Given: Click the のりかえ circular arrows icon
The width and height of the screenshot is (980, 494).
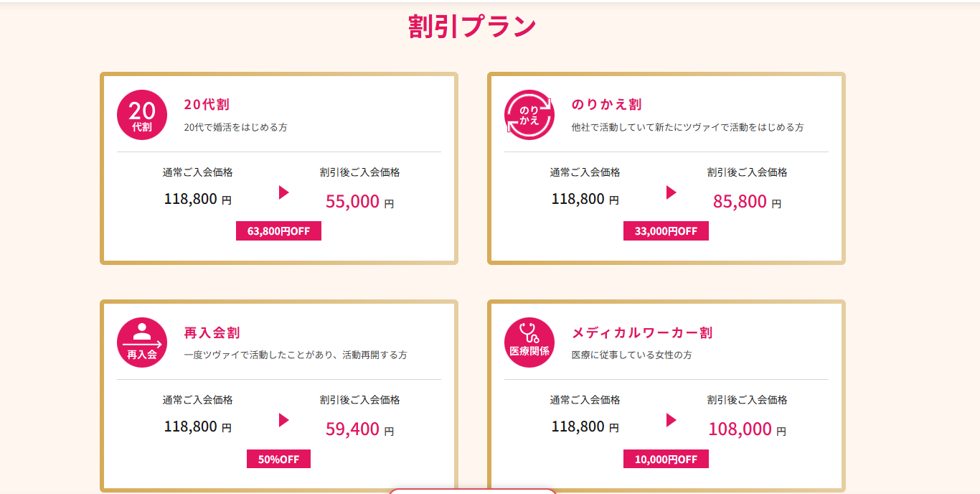Looking at the screenshot, I should tap(529, 115).
